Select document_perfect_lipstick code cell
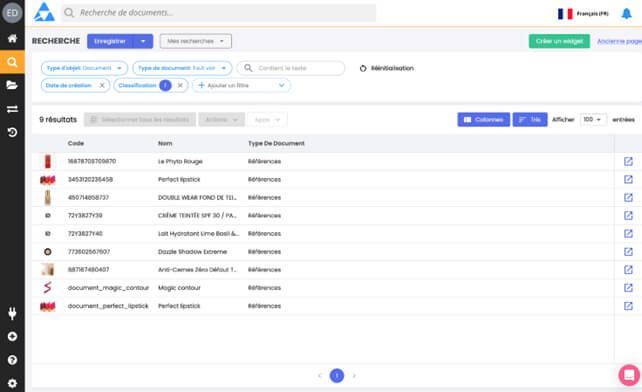642x392 pixels. point(108,306)
